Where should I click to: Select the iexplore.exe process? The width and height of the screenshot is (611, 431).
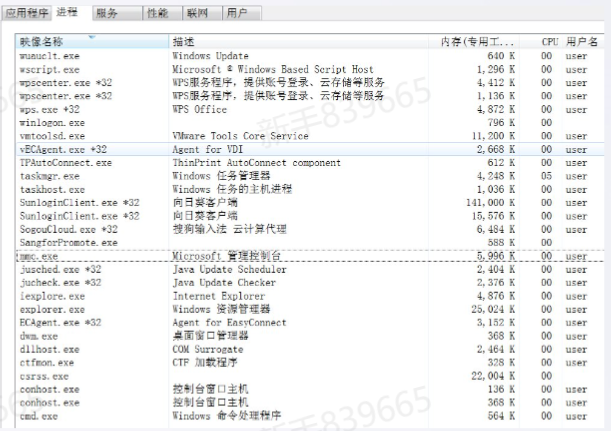pyautogui.click(x=310, y=296)
